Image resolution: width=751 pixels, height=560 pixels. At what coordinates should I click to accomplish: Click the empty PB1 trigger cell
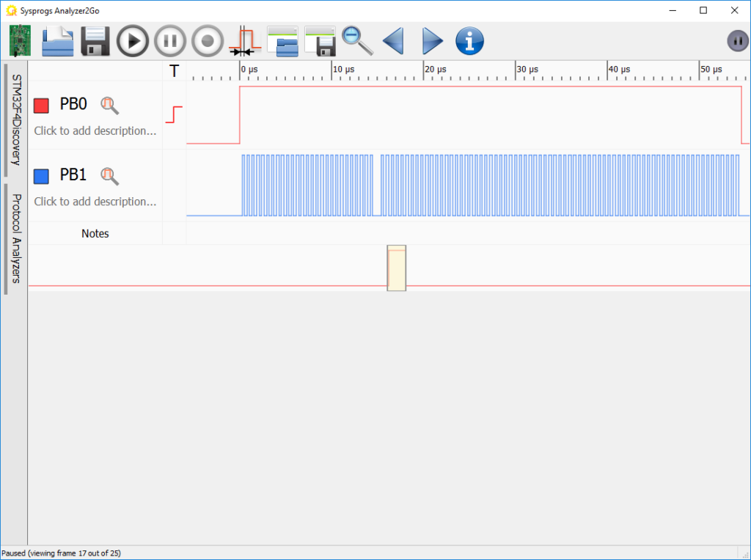175,185
